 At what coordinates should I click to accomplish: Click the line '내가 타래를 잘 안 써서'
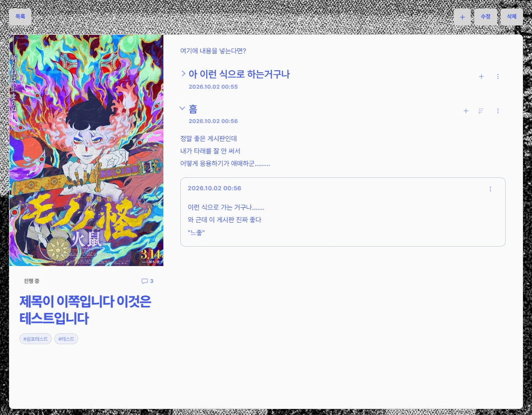pos(210,151)
